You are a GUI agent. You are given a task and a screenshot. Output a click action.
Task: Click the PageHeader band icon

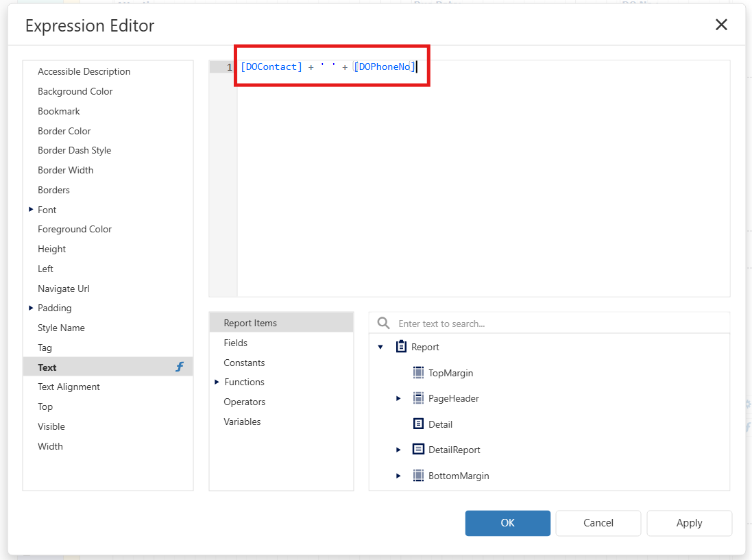419,398
